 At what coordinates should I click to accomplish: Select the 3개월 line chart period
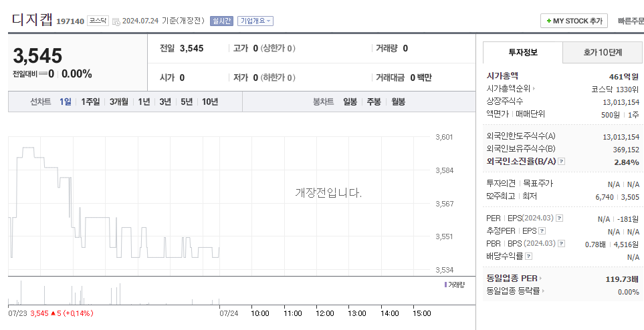[x=118, y=102]
